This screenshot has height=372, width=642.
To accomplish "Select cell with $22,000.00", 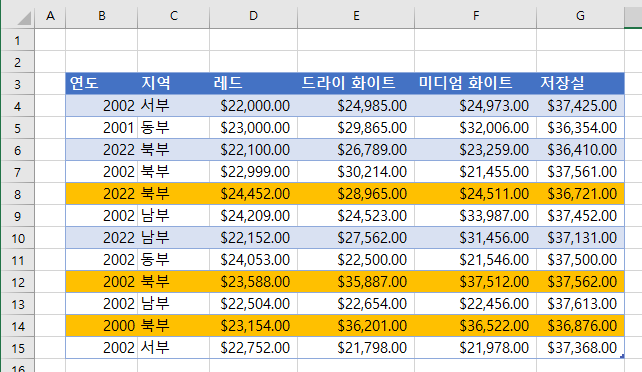I will (x=253, y=106).
